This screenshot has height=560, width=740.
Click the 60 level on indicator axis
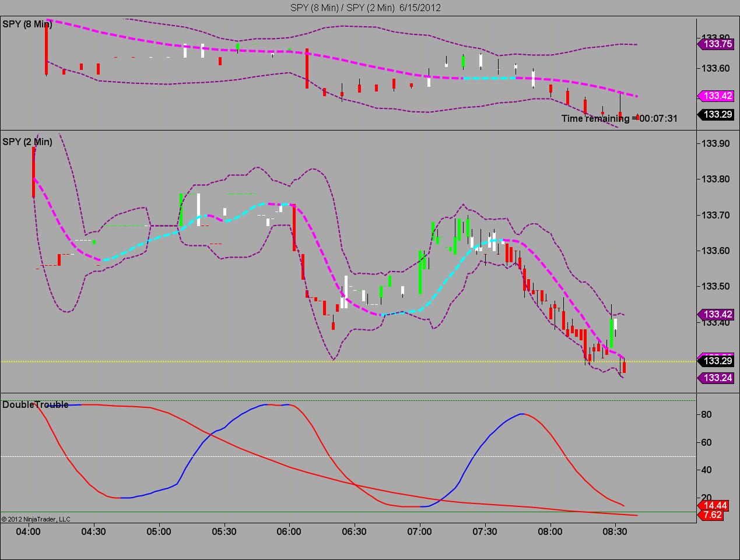point(706,442)
